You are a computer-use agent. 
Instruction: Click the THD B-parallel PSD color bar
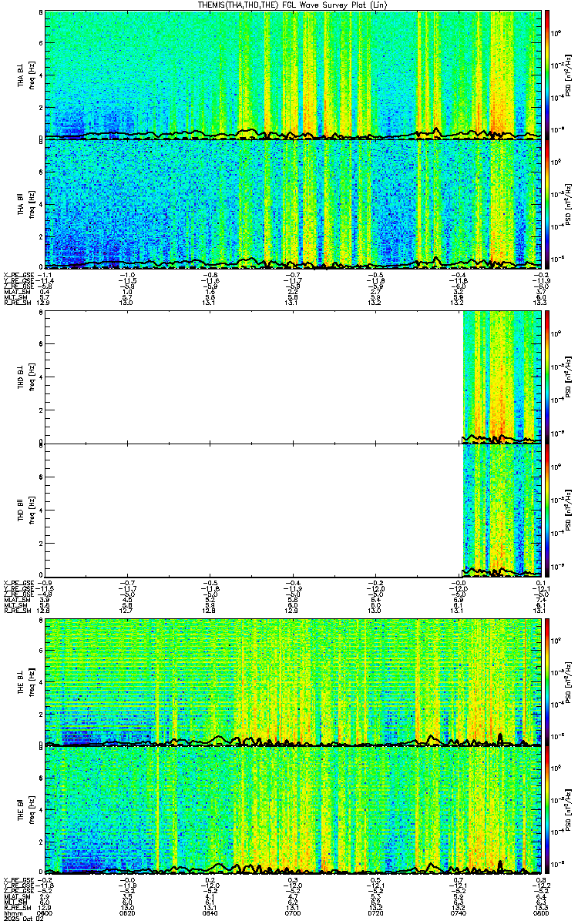point(547,510)
